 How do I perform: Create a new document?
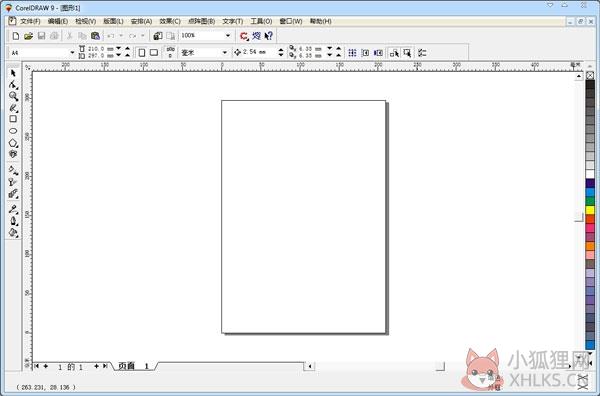16,36
